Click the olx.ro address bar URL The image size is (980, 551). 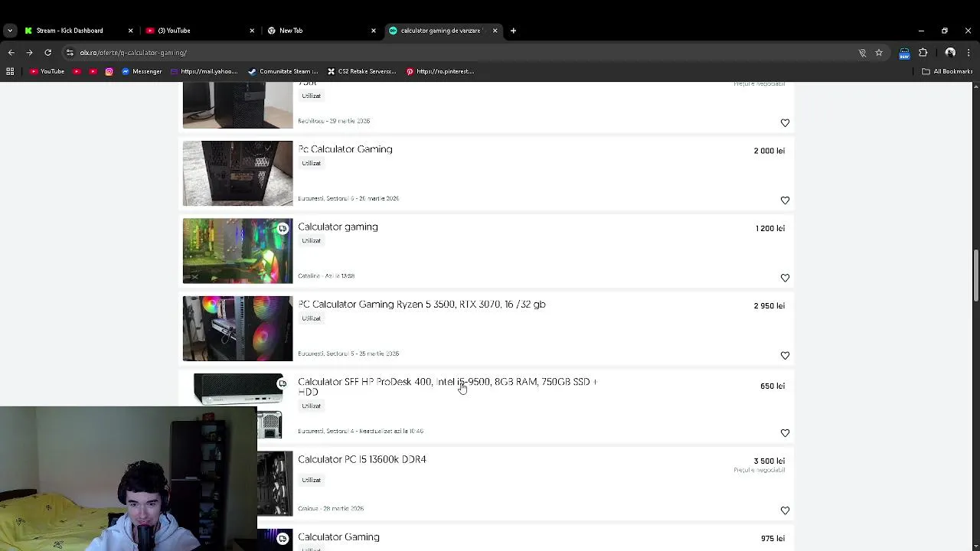point(133,53)
